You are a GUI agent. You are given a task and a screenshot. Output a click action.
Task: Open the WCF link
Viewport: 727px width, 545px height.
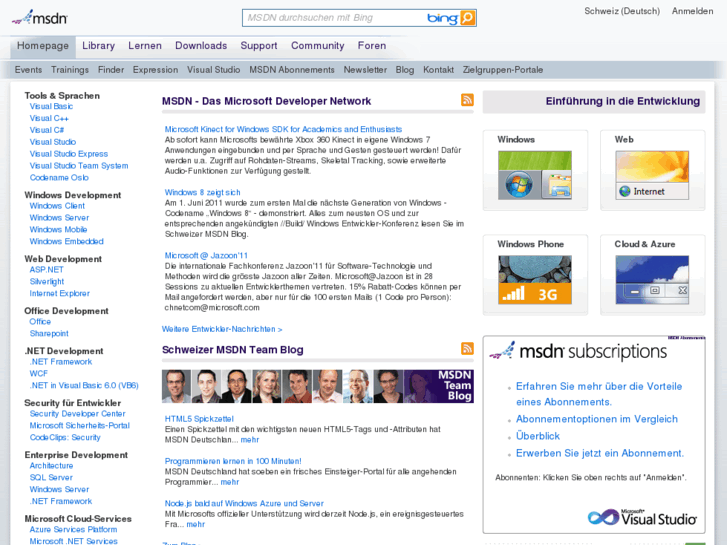tap(38, 374)
